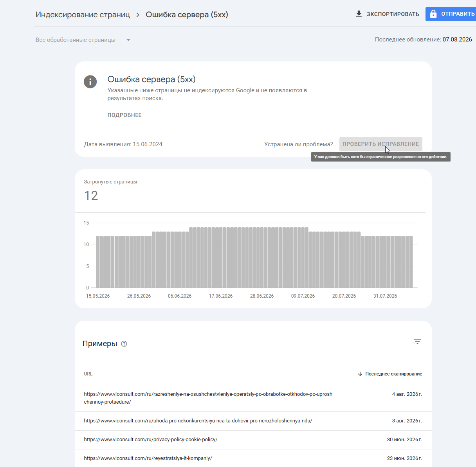
Task: Open the ПОДРОБНЕЕ link
Action: (124, 115)
